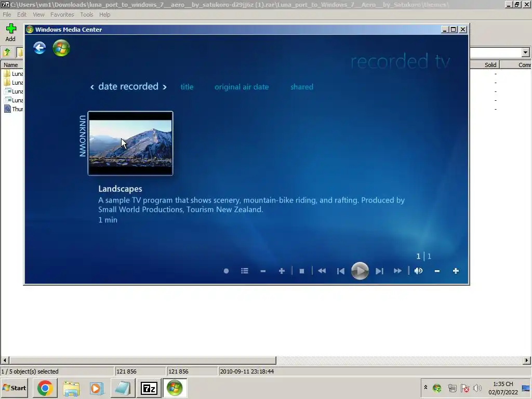Stop playback with the stop button
The image size is (532, 399).
point(302,271)
